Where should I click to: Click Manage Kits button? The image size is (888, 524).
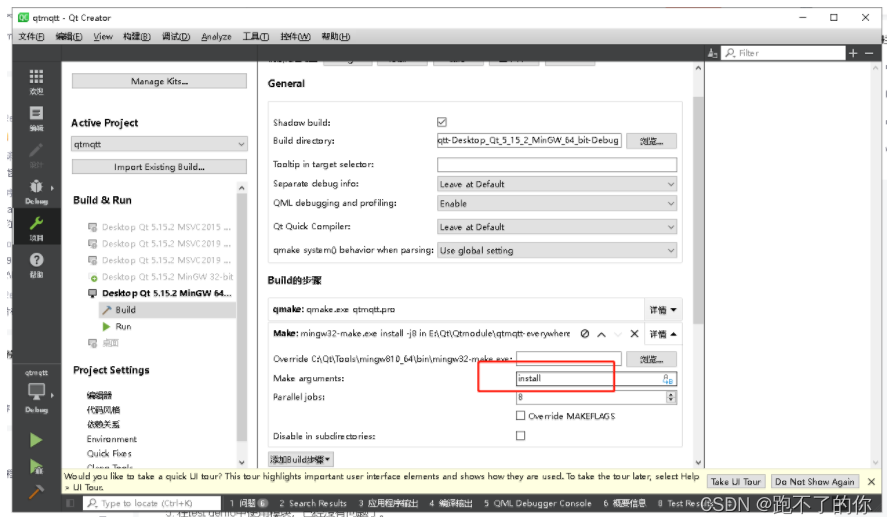[x=159, y=81]
